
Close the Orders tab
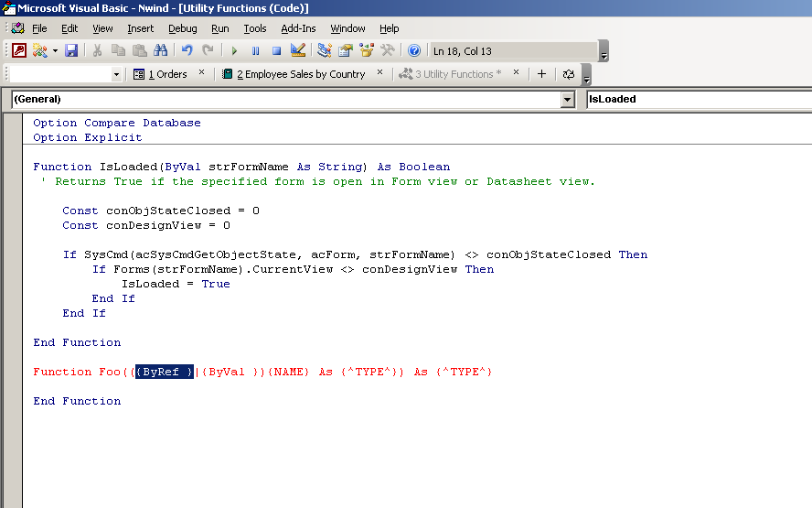coord(202,72)
